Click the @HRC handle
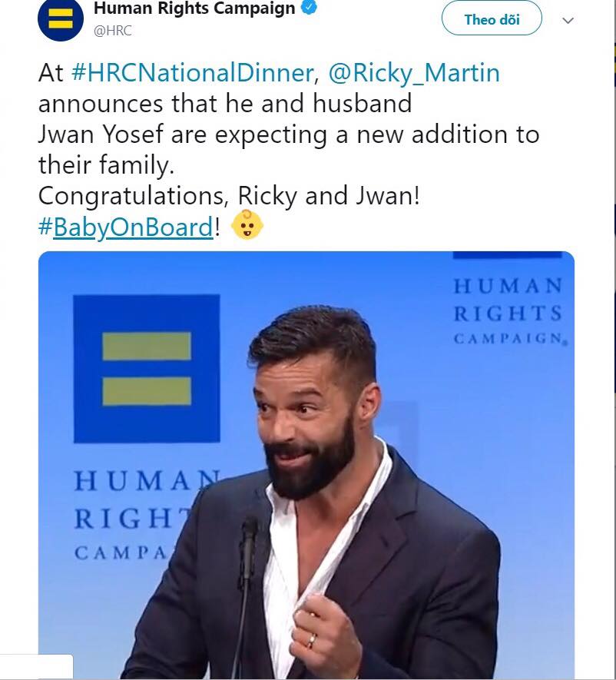This screenshot has width=616, height=680. pos(111,32)
